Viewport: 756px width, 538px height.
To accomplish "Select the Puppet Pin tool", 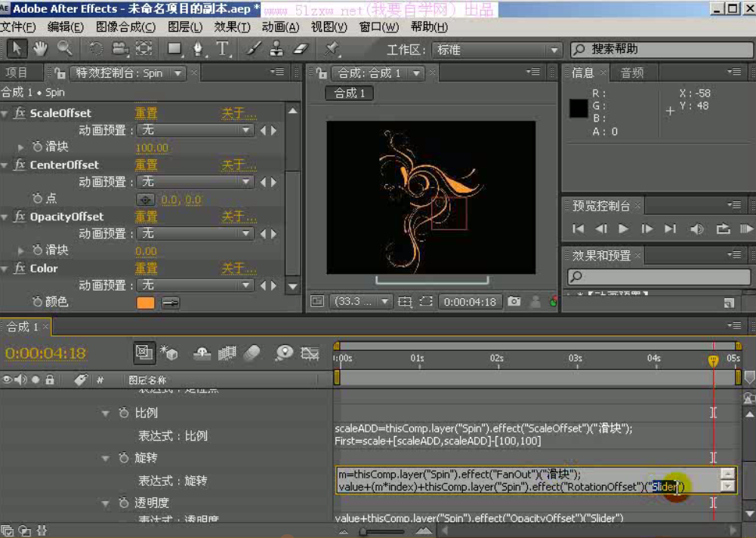I will pyautogui.click(x=332, y=48).
